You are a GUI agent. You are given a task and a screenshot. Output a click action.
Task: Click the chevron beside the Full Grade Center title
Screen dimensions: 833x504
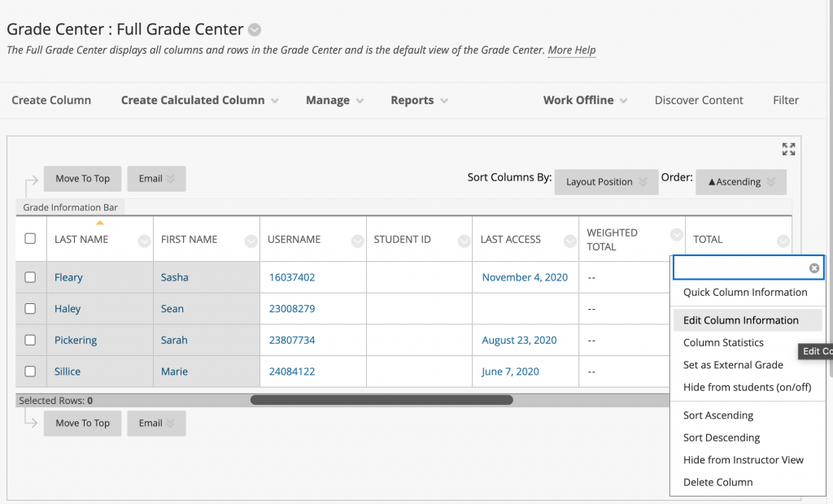[x=254, y=29]
